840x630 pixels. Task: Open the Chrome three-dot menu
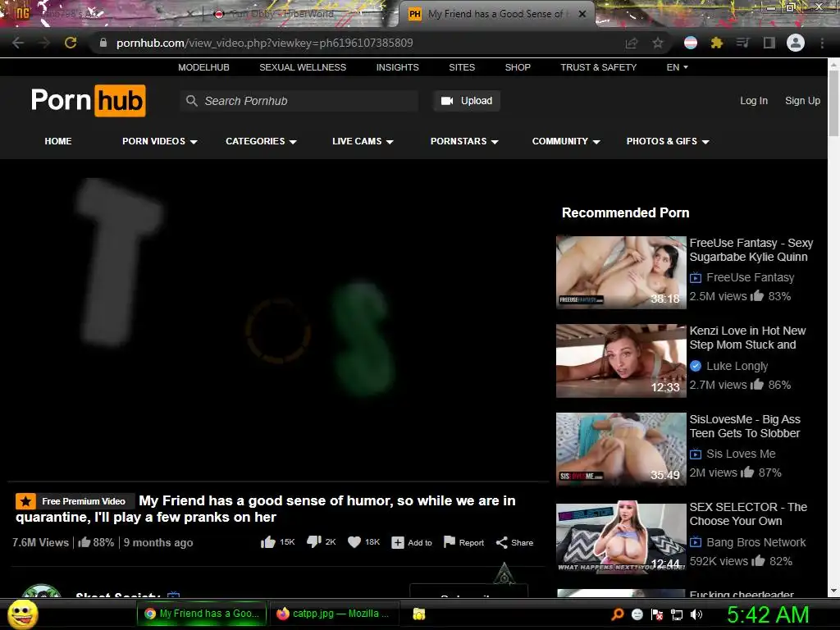coord(822,43)
